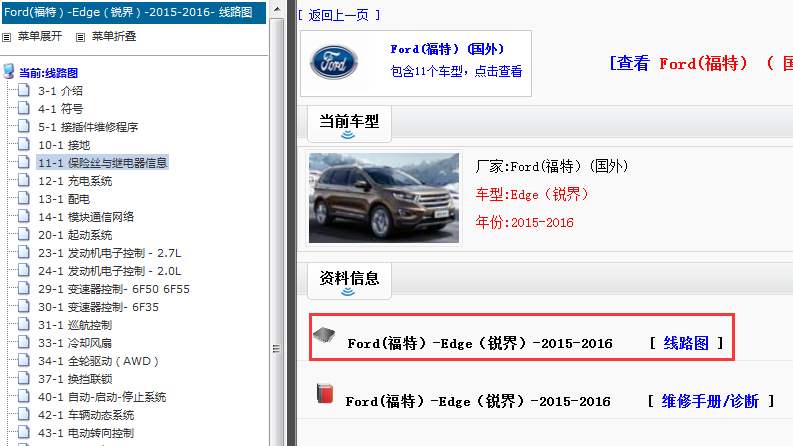
Task: Click the chevron under 当前车型
Action: coord(348,135)
